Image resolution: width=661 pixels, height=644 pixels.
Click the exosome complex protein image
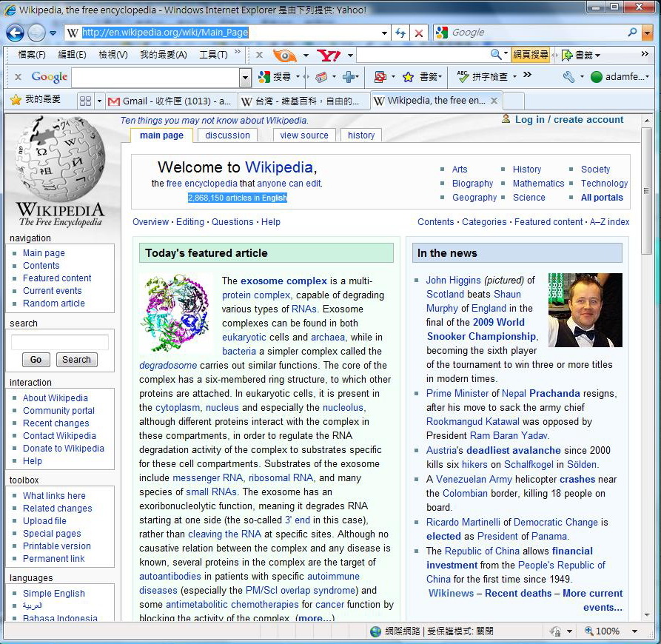click(175, 313)
